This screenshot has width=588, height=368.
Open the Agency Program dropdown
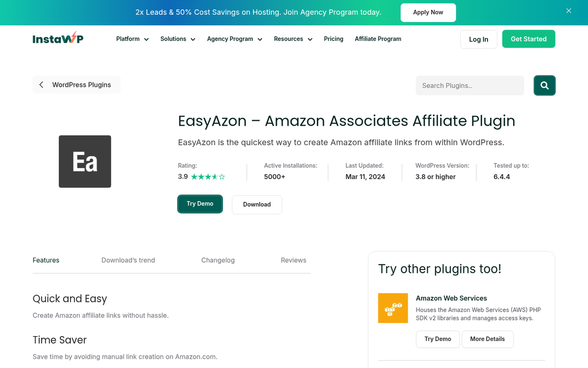tap(234, 39)
